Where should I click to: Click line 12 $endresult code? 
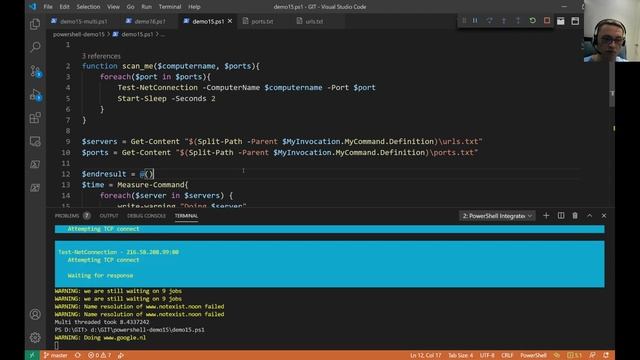coord(118,174)
